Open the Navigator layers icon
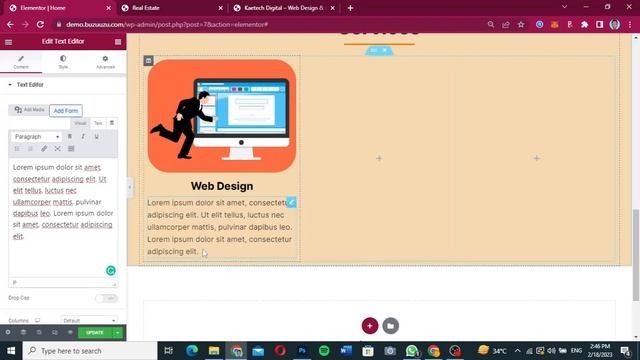640x360 pixels. coord(23,333)
